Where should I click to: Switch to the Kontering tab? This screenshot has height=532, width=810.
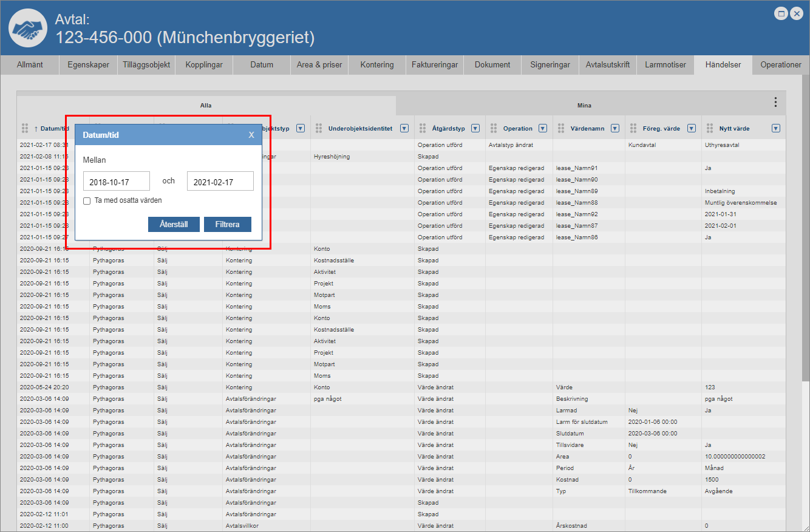pyautogui.click(x=376, y=65)
